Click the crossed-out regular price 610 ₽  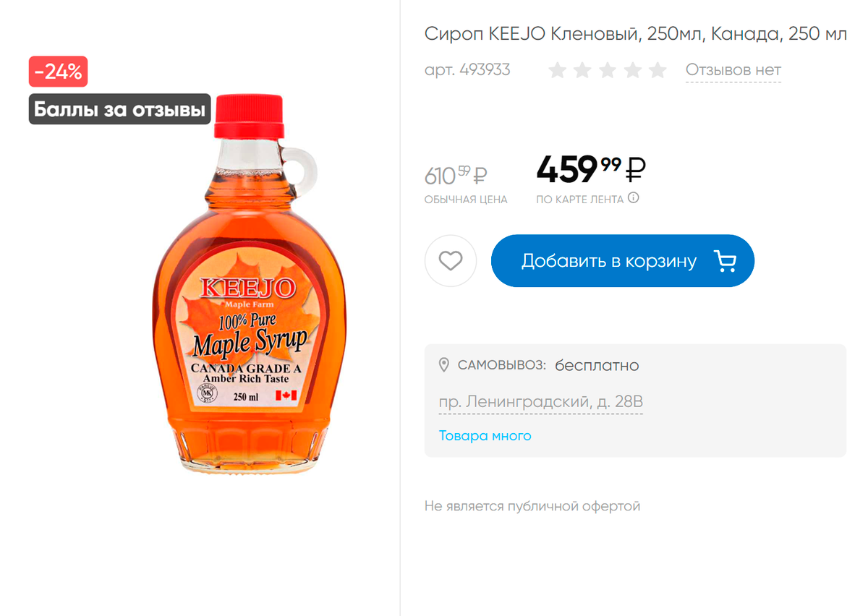pyautogui.click(x=456, y=175)
